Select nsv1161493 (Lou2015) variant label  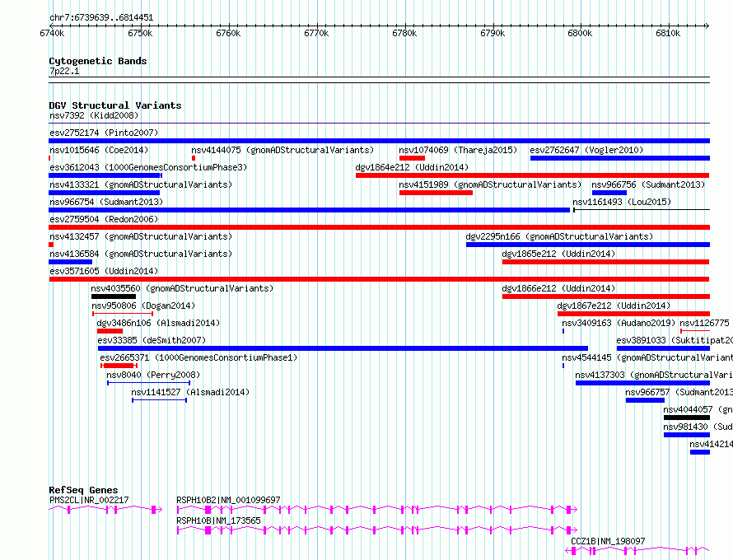click(x=622, y=202)
